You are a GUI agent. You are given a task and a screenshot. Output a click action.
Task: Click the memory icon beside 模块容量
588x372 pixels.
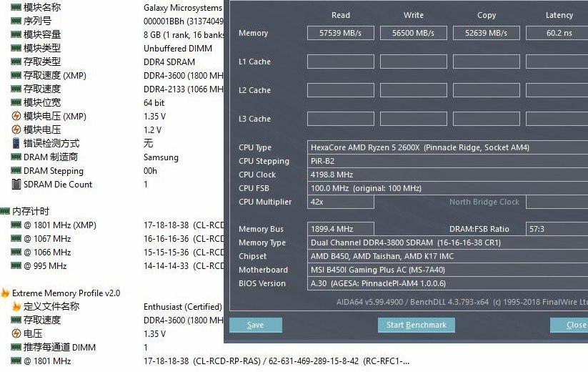tap(16, 34)
